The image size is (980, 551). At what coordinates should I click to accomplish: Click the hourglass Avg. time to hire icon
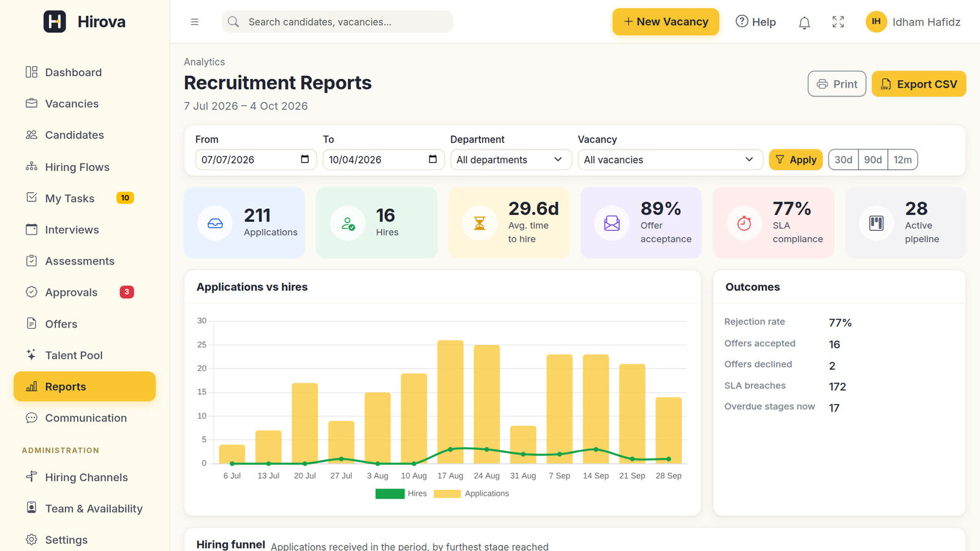pyautogui.click(x=480, y=223)
